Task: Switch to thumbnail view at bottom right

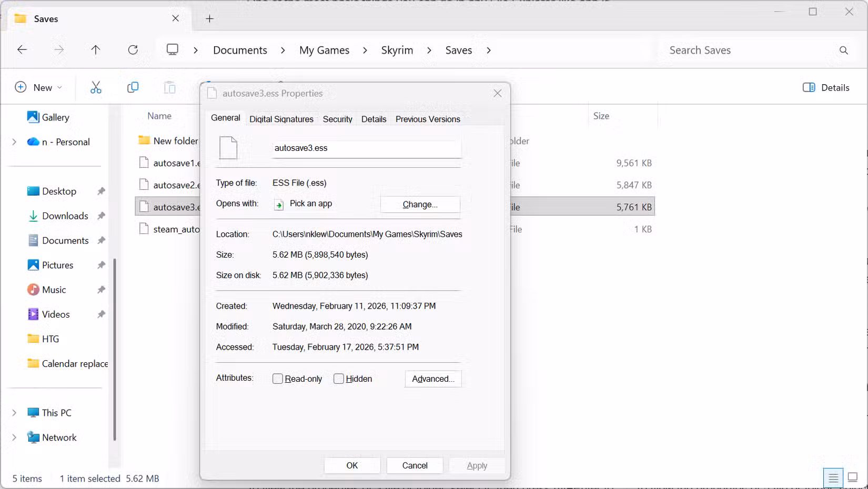Action: (852, 478)
